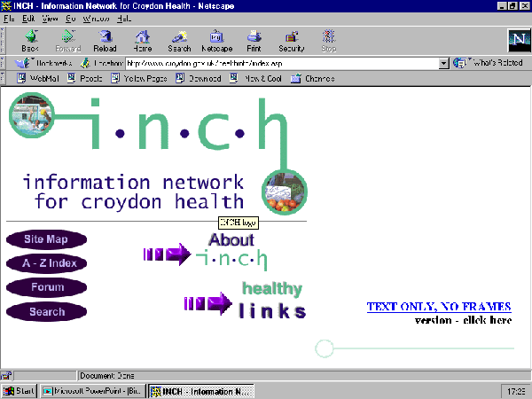The image size is (532, 399).
Task: Click inside the Location URL field
Action: coord(282,64)
